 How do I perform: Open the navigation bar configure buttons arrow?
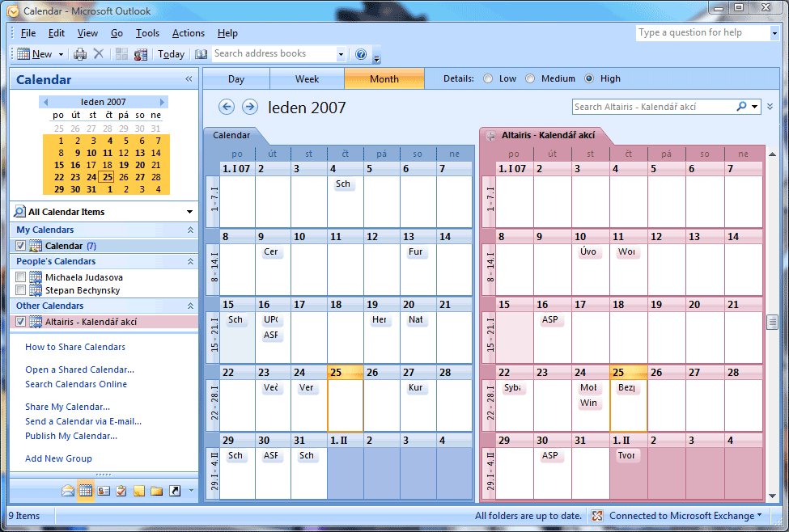point(191,490)
